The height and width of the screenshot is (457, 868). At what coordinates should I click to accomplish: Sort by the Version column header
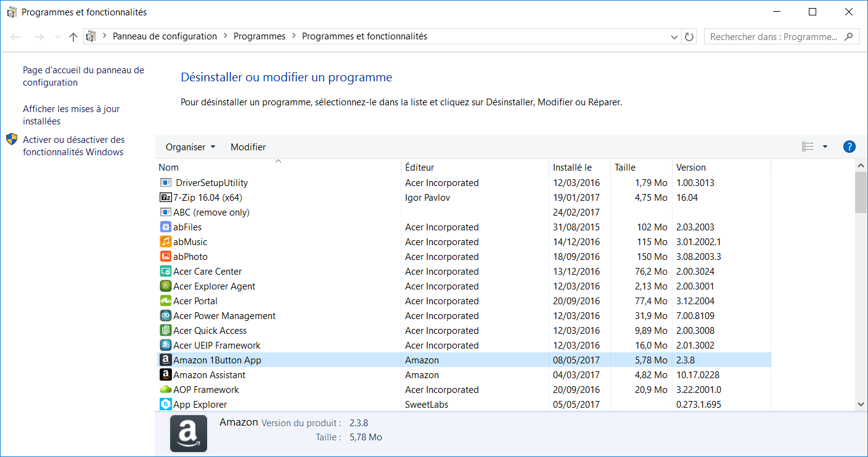(x=721, y=168)
